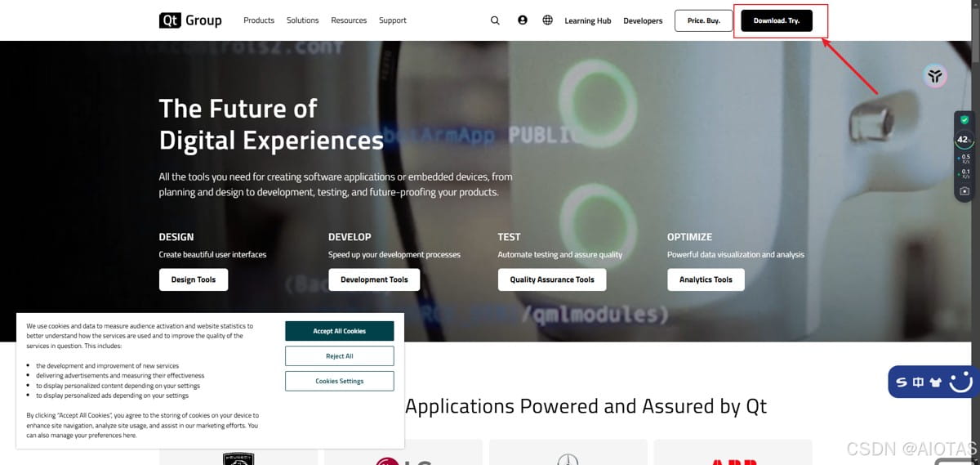Click Reject All cookies button

340,356
